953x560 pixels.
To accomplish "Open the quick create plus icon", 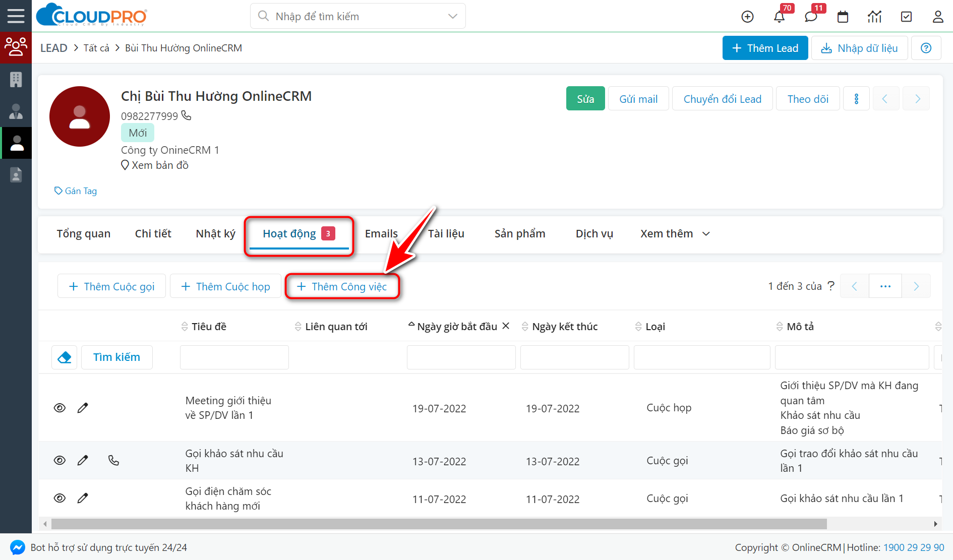I will tap(747, 17).
